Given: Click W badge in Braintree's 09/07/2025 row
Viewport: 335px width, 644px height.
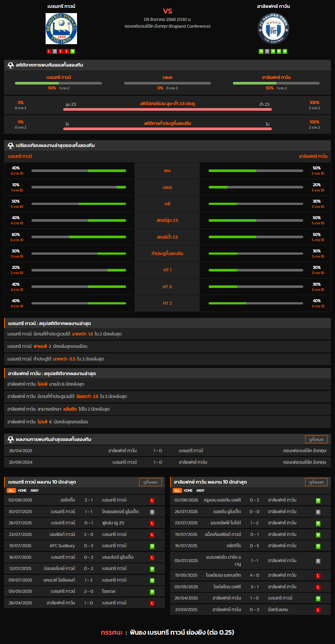Looking at the screenshot, I should pos(152,580).
